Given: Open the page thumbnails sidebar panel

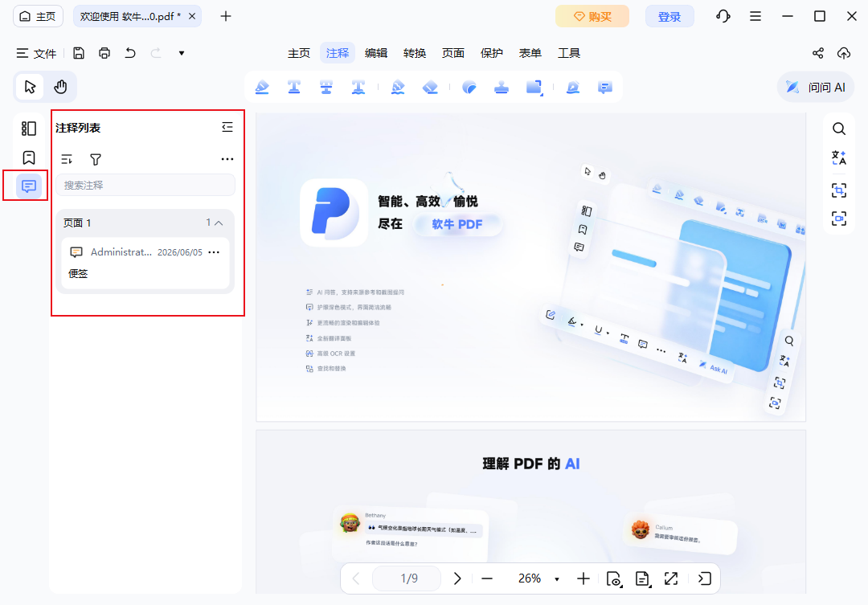Looking at the screenshot, I should (29, 129).
